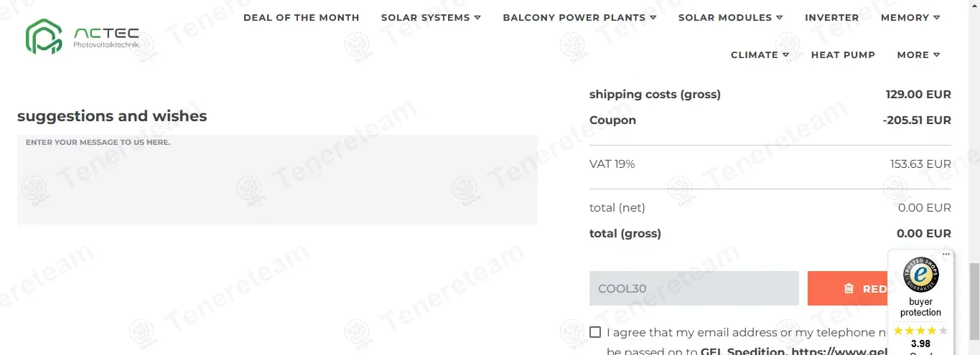
Task: Open the Climate dropdown menu
Action: point(760,55)
